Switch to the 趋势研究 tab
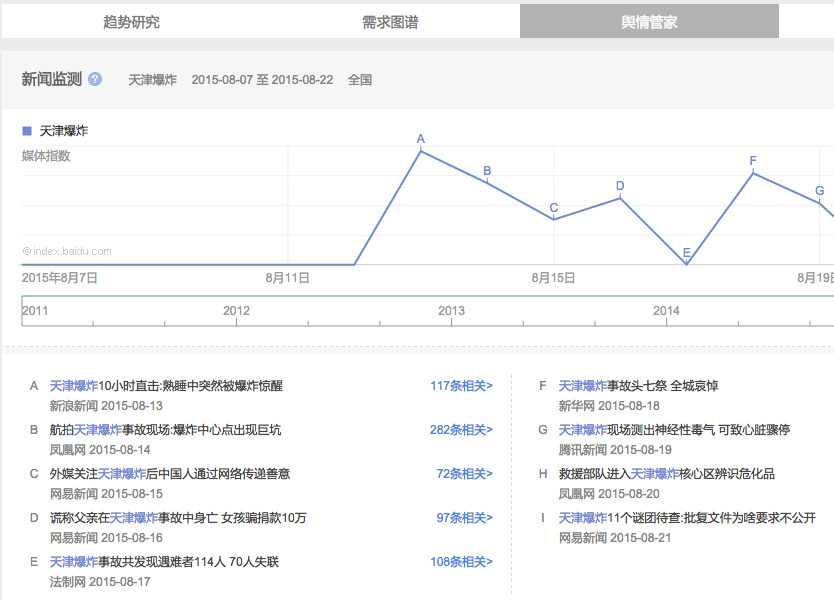 click(131, 21)
